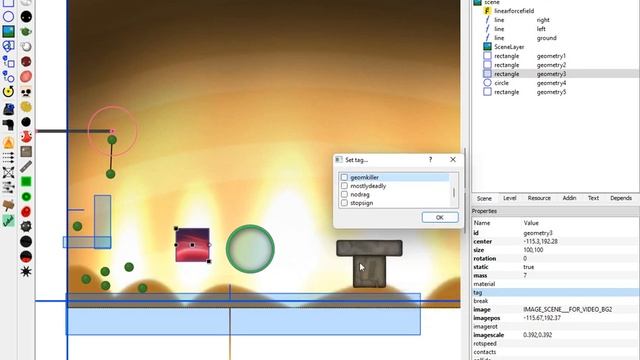Pick the red fish-shaped goo icon
Viewport: 640px width, 360px height.
(26, 136)
